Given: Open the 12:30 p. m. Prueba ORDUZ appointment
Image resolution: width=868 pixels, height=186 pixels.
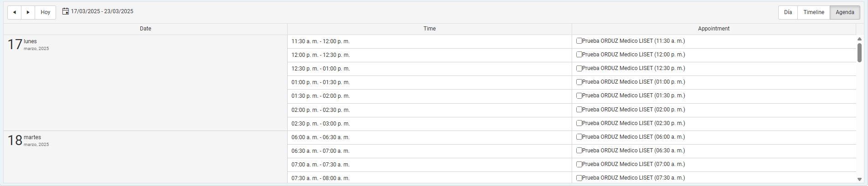Looking at the screenshot, I should 634,68.
